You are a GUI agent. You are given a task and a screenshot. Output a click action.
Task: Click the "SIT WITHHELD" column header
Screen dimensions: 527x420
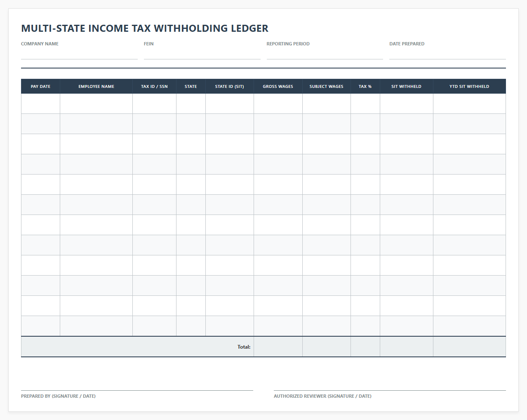point(407,86)
